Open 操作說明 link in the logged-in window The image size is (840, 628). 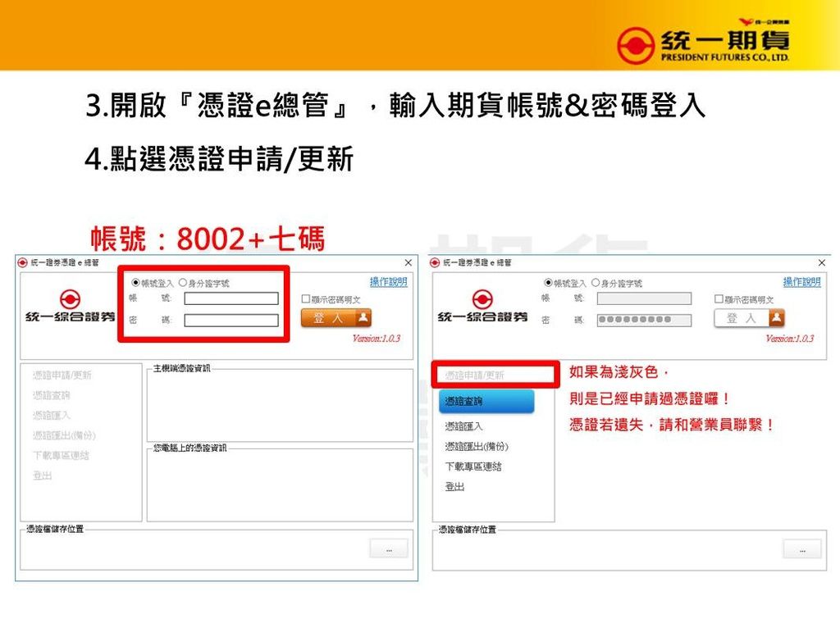(802, 281)
